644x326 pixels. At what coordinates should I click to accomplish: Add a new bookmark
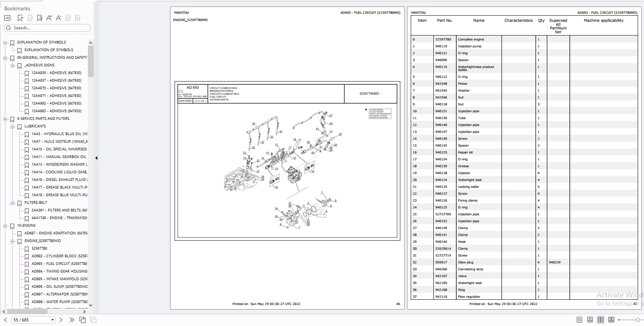pyautogui.click(x=20, y=18)
